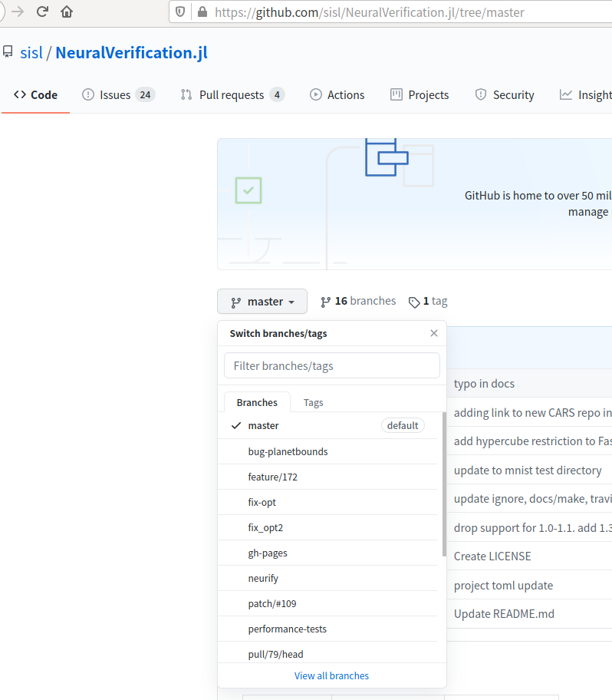
Task: Go to browser home page icon
Action: (x=67, y=12)
